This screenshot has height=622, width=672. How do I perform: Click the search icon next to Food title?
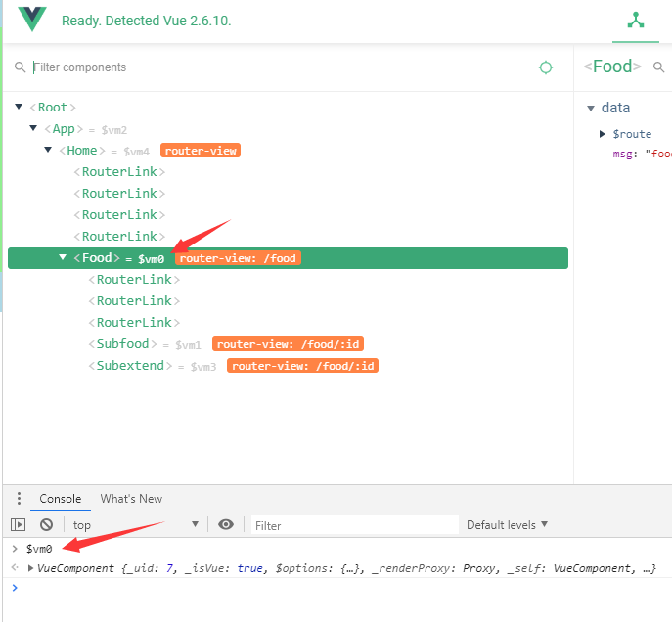658,67
